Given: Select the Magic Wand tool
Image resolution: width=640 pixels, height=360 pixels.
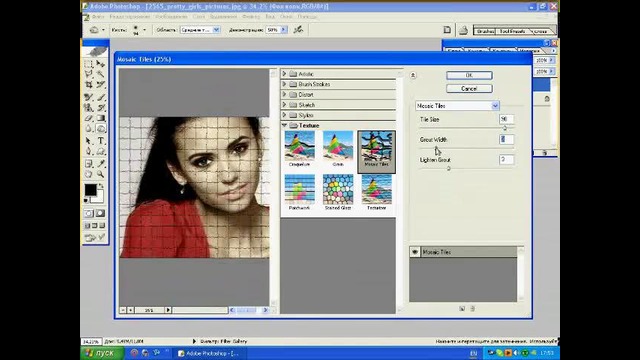Looking at the screenshot, I should coord(101,74).
